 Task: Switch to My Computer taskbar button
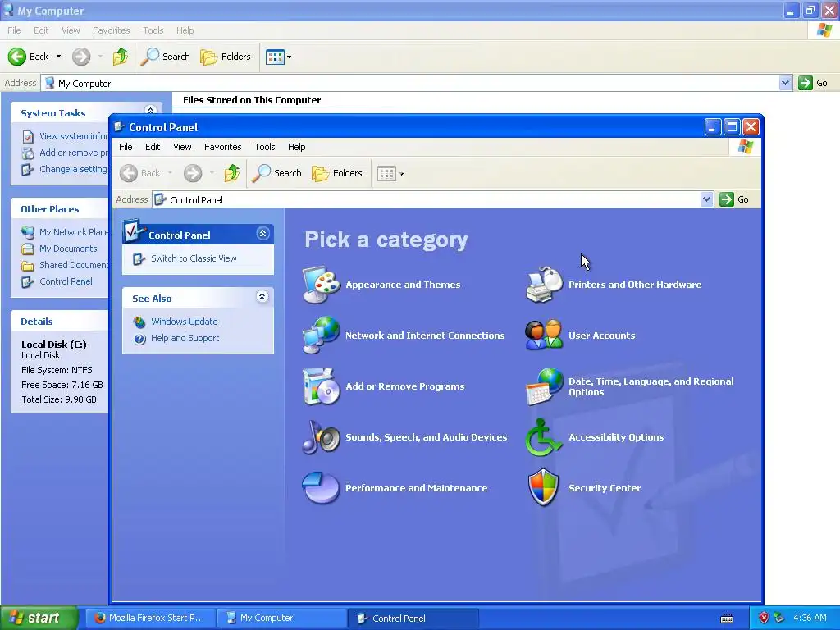[x=282, y=618]
